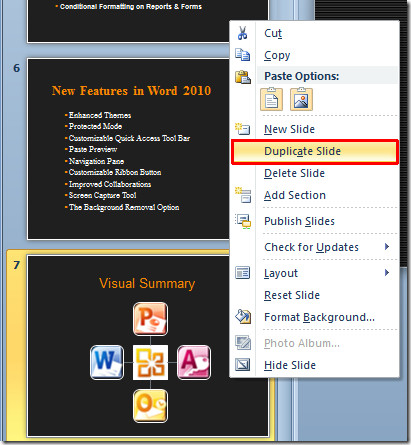411x445 pixels.
Task: Click the Copy pages icon
Action: click(x=243, y=55)
